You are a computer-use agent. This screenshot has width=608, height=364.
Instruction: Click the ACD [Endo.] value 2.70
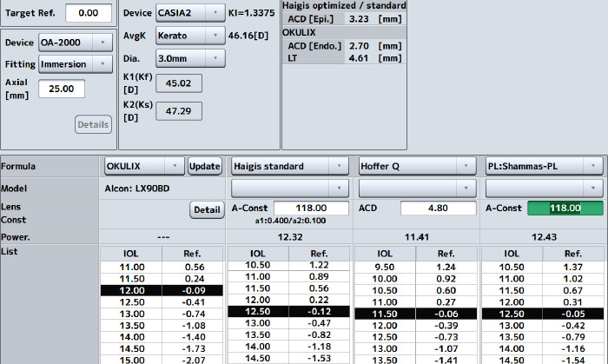click(x=359, y=46)
